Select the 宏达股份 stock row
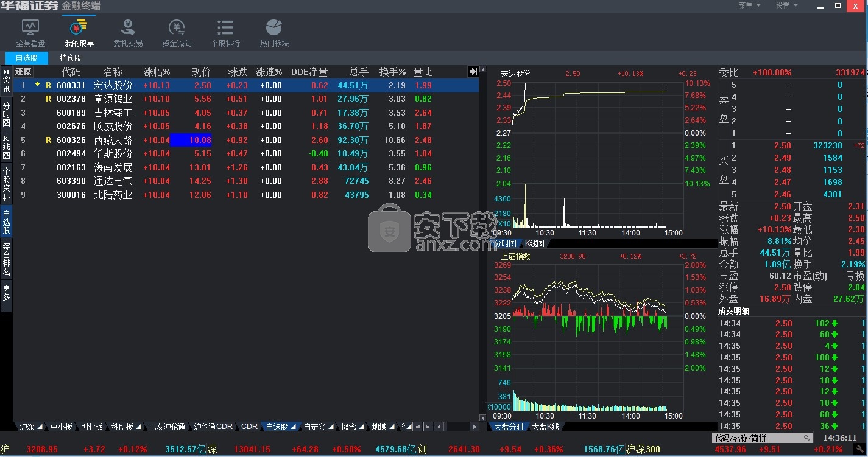 [246, 86]
